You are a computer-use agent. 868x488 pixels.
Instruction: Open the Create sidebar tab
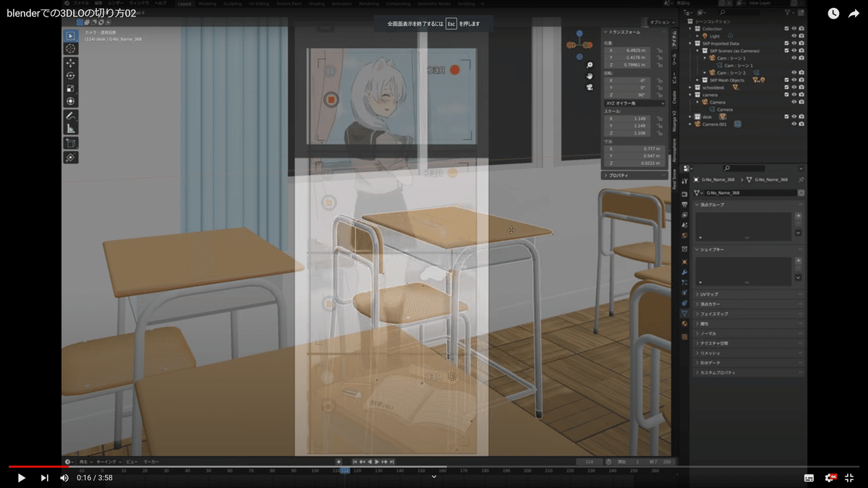point(674,96)
